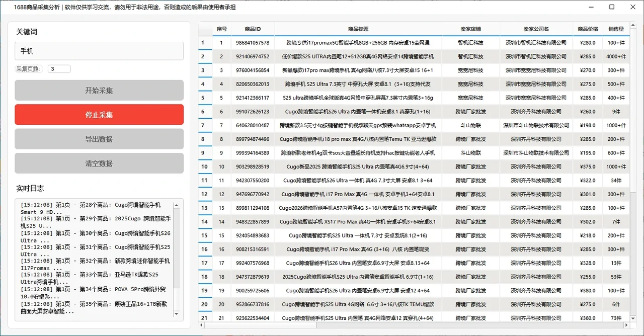The image size is (644, 336).
Task: Select product ID 923622534404
Action: (253, 318)
